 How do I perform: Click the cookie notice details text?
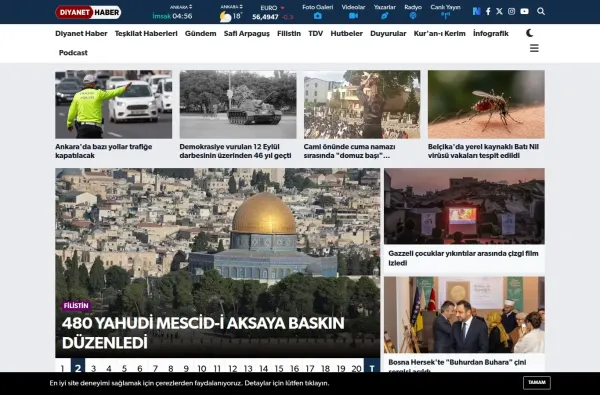(189, 383)
